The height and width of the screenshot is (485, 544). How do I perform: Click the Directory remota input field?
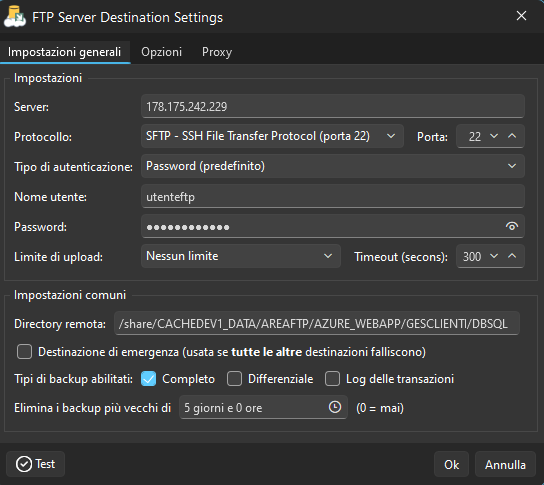coord(317,323)
